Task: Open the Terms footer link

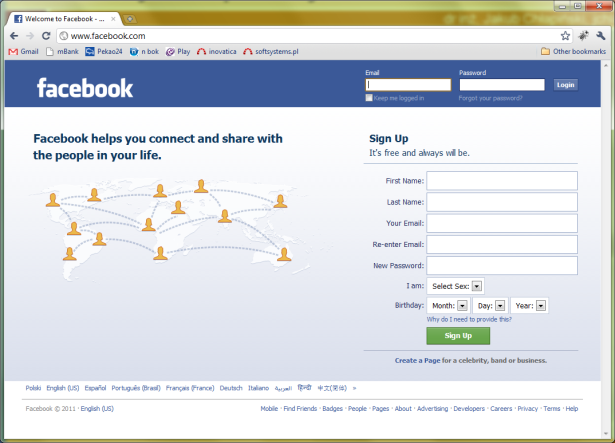Action: click(x=552, y=408)
